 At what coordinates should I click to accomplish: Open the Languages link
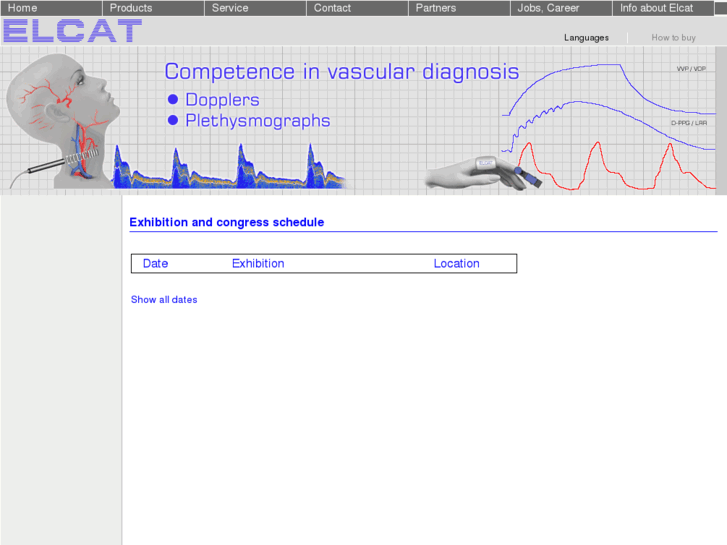pyautogui.click(x=586, y=38)
